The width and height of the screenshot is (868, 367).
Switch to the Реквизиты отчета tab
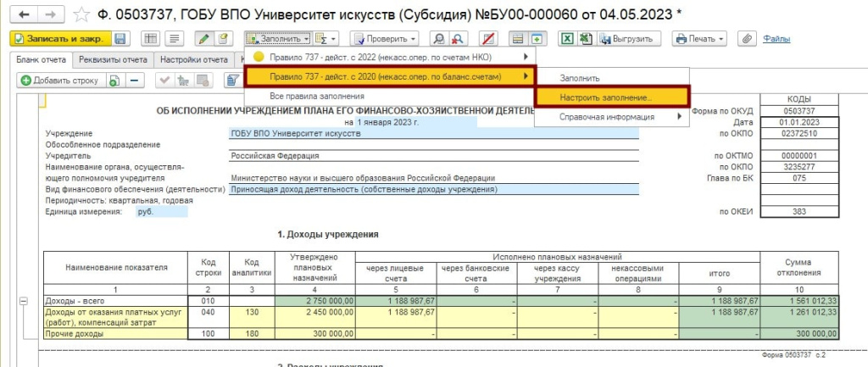coord(114,59)
